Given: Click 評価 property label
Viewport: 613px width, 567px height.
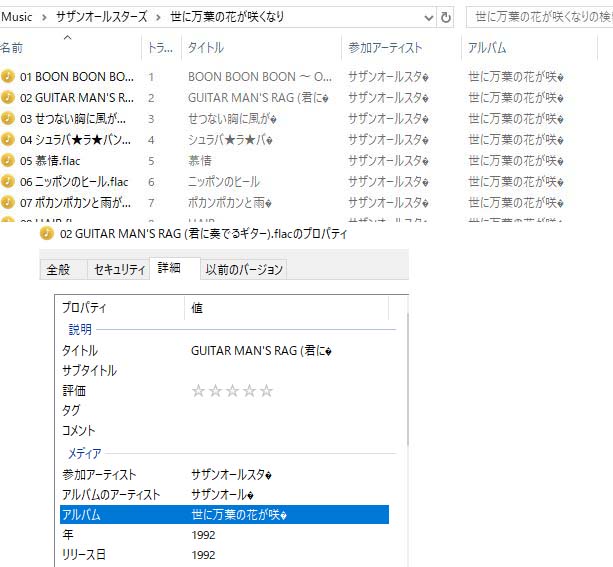Looking at the screenshot, I should [x=74, y=390].
